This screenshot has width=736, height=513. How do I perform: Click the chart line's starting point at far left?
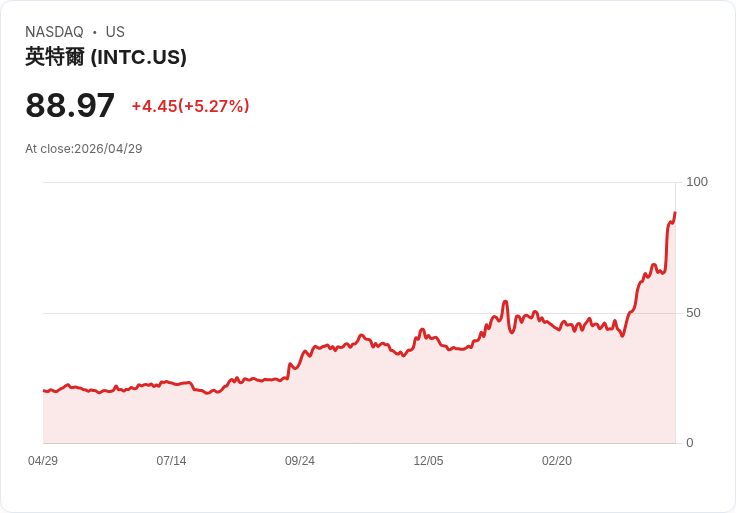point(44,390)
